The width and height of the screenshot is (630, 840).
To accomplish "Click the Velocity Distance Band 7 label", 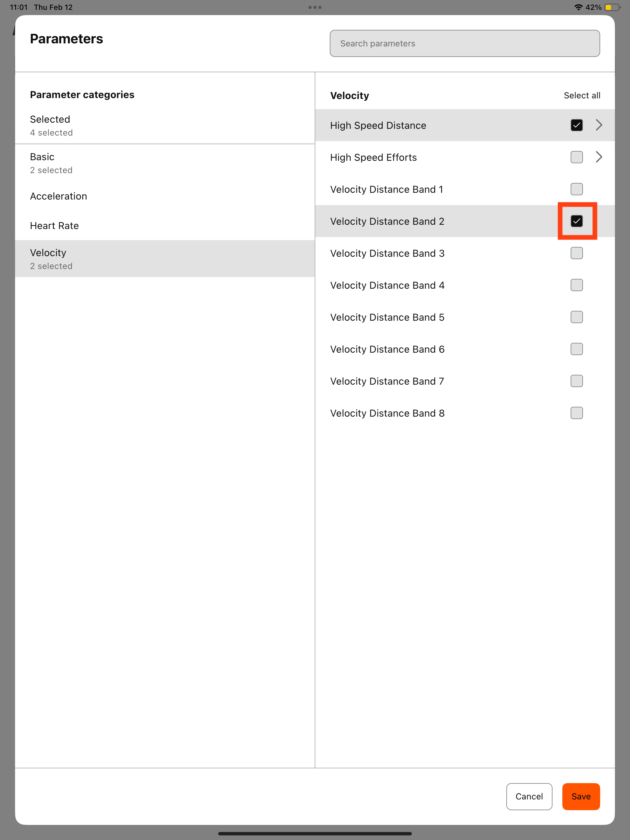I will [387, 381].
